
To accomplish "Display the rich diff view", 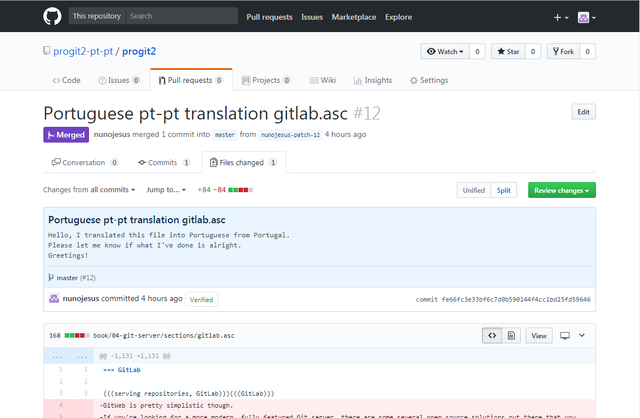I will point(511,336).
